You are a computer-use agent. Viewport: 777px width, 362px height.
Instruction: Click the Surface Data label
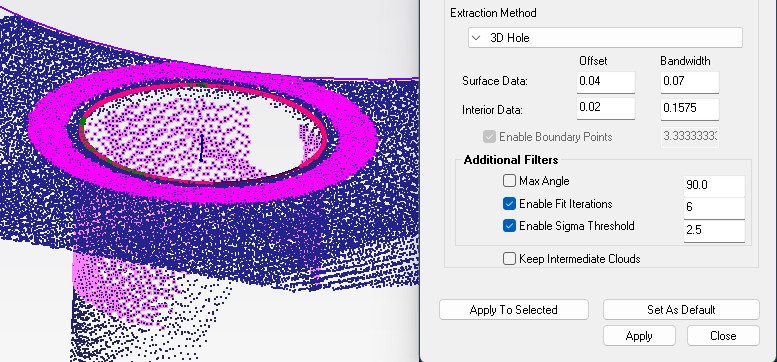point(495,81)
